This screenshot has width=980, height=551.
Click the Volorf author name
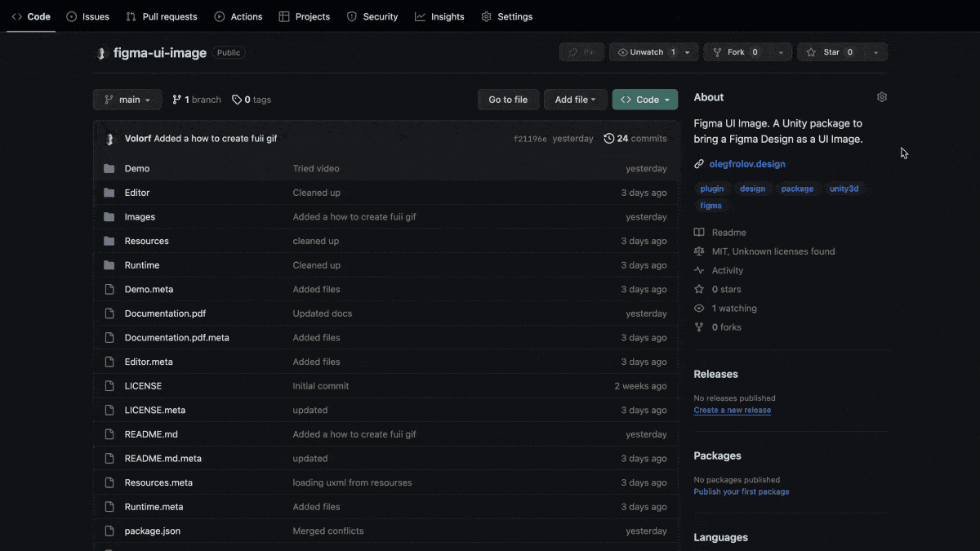pos(138,139)
